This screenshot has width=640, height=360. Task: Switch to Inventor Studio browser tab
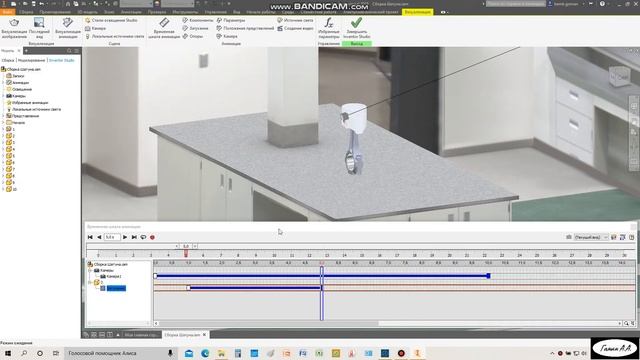(61, 60)
